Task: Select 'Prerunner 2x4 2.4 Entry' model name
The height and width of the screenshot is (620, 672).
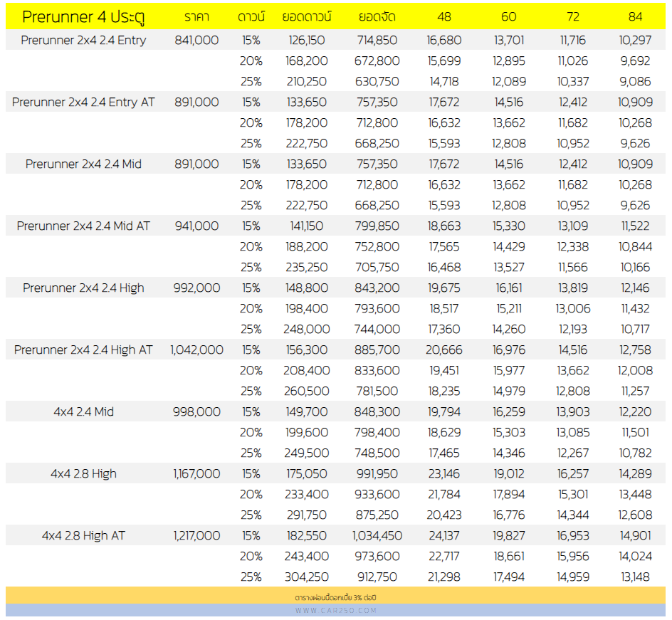Action: point(83,41)
